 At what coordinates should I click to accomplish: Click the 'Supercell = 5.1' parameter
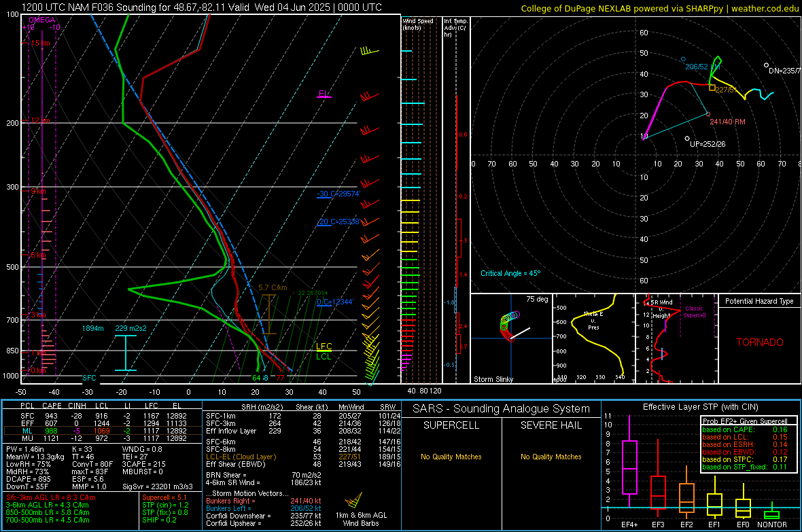point(164,497)
